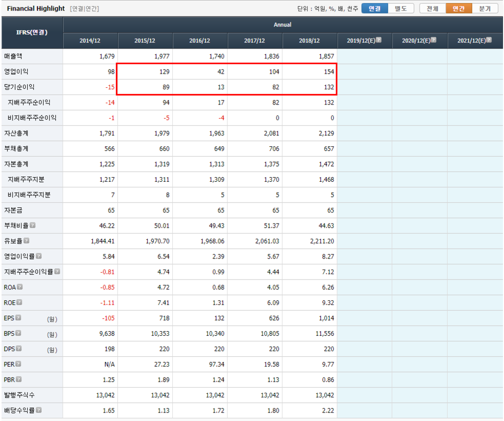Click the 자본총계 value 1,472

click(x=326, y=164)
